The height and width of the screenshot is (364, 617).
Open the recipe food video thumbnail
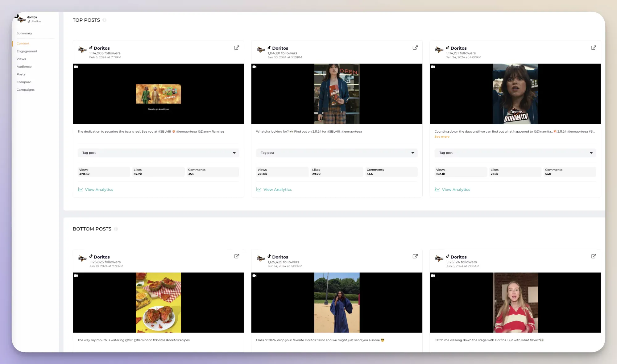[x=158, y=303]
